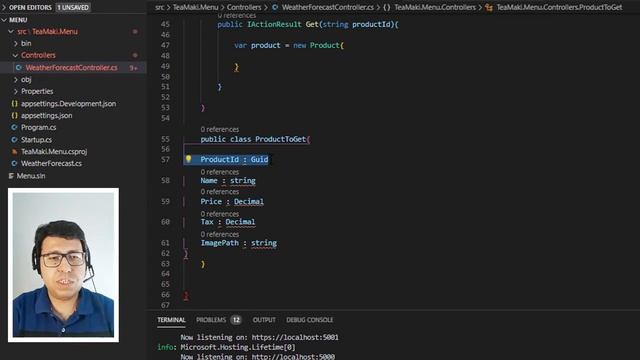Open WeatherForecastController.cs in the explorer

point(71,68)
